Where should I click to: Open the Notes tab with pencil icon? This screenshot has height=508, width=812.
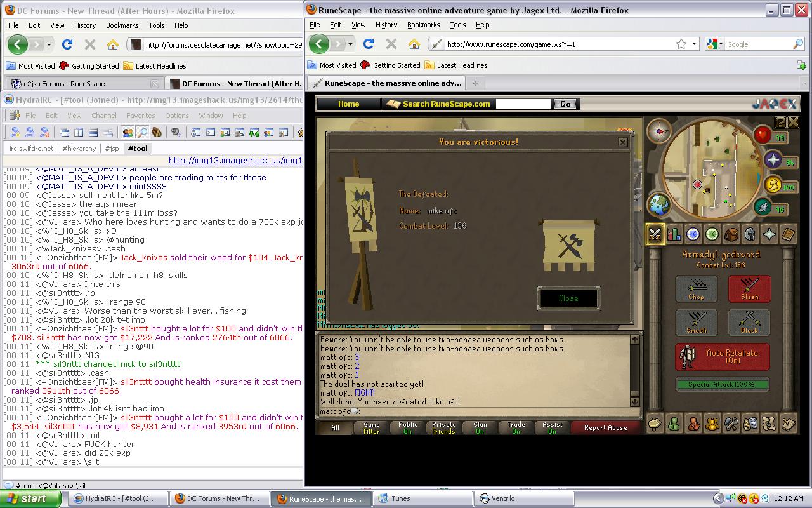[788, 423]
